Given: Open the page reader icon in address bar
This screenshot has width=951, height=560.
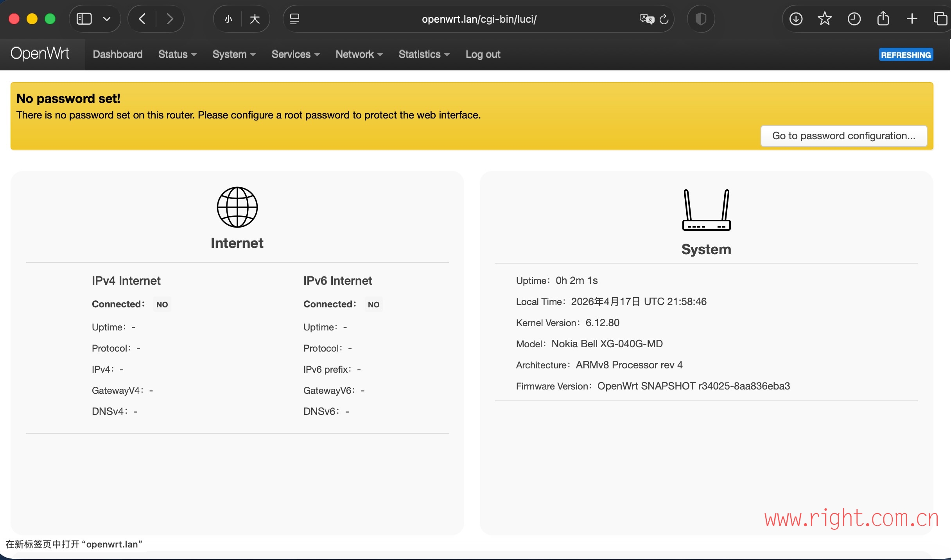Looking at the screenshot, I should coord(294,19).
